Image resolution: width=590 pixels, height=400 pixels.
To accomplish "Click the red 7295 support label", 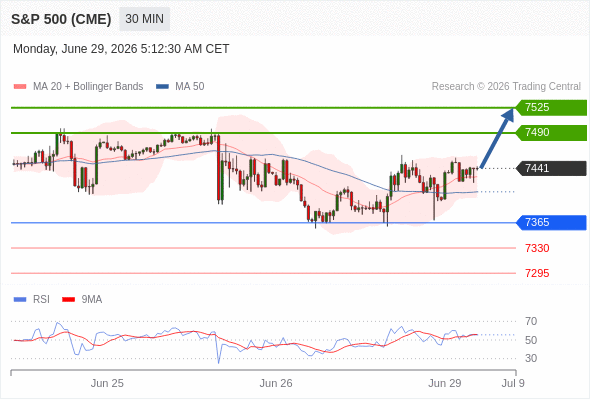I will (537, 273).
